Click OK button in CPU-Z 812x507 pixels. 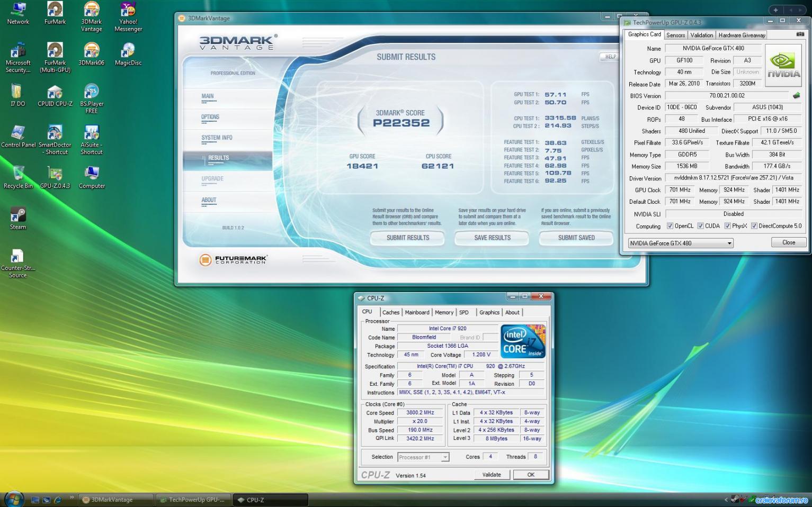pos(531,475)
